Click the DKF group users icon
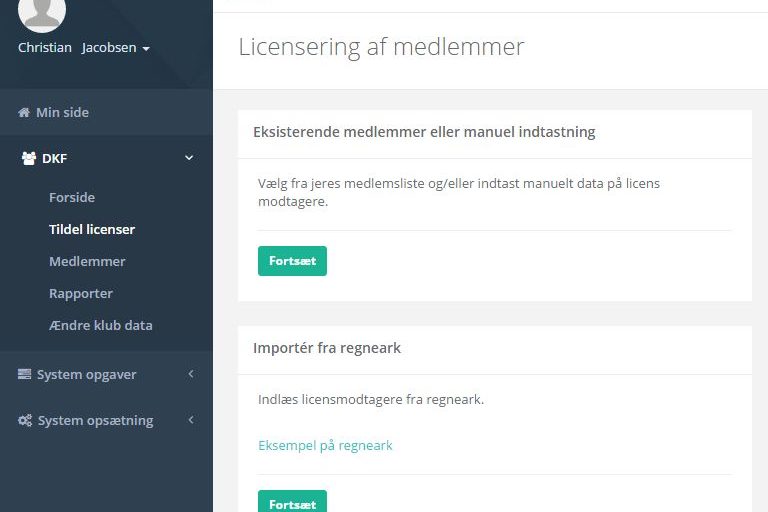 [x=29, y=158]
